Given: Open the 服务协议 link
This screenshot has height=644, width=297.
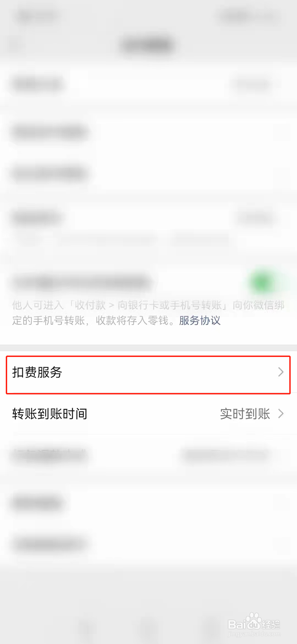Looking at the screenshot, I should 200,320.
